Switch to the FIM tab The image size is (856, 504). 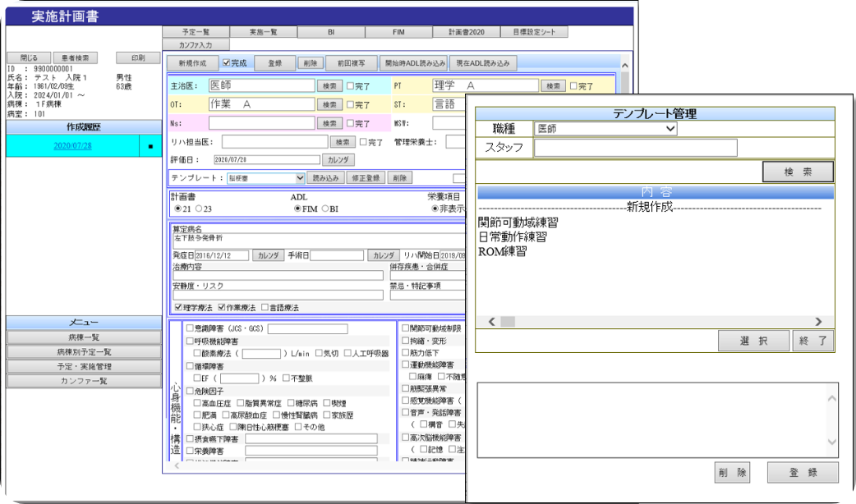(399, 31)
